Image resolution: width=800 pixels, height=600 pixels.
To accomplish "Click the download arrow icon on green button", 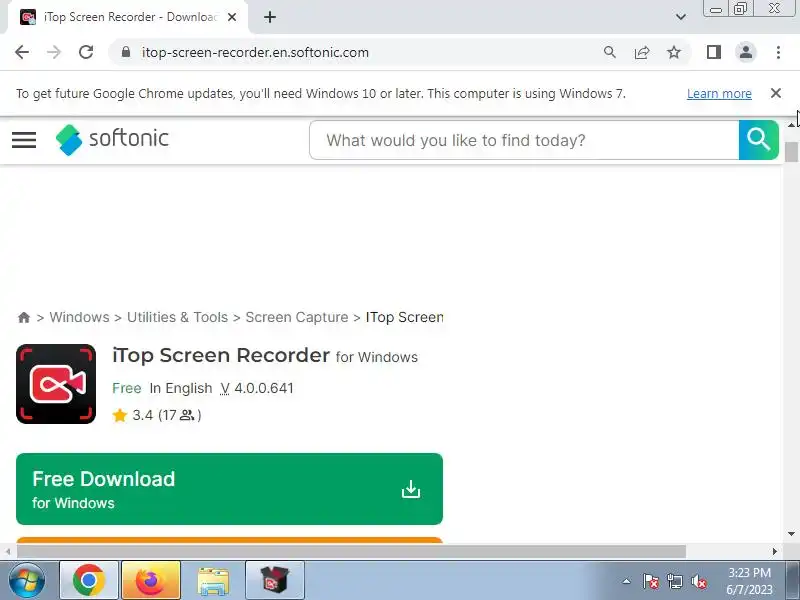I will [411, 489].
